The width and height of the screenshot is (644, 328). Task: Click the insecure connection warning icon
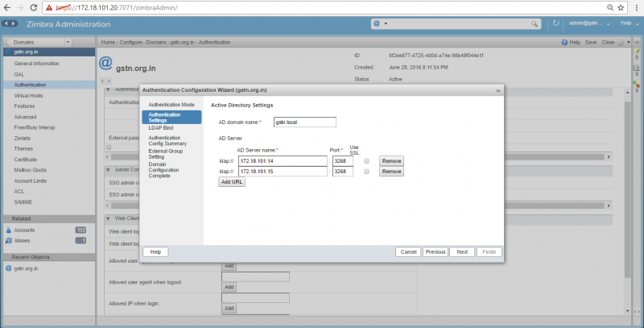click(x=49, y=7)
